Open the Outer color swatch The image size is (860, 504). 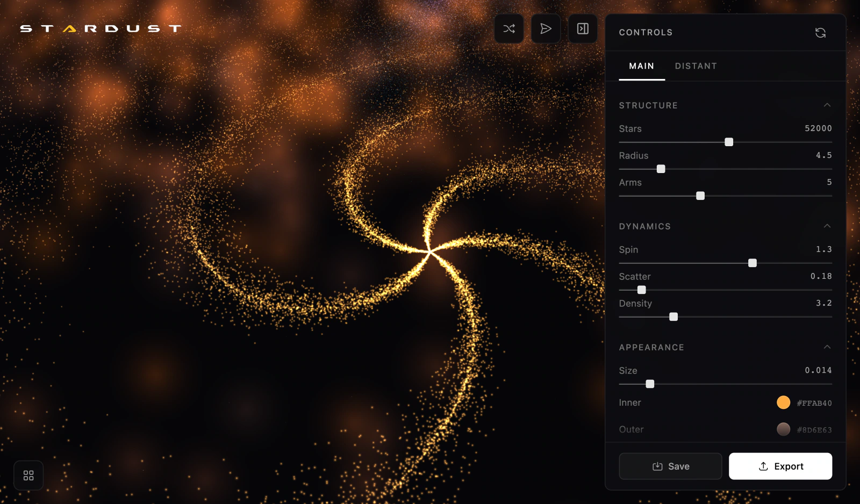click(784, 429)
